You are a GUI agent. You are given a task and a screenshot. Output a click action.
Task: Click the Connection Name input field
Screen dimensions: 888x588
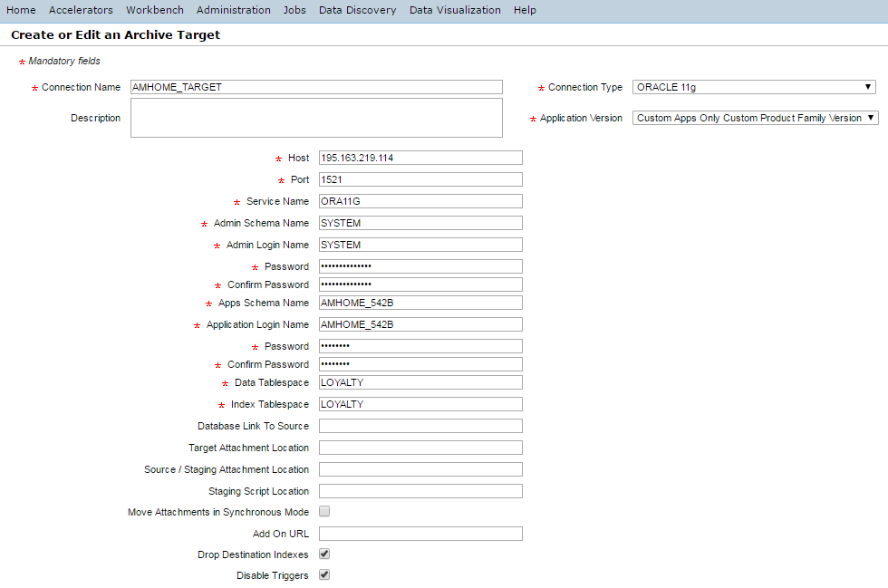click(x=316, y=87)
